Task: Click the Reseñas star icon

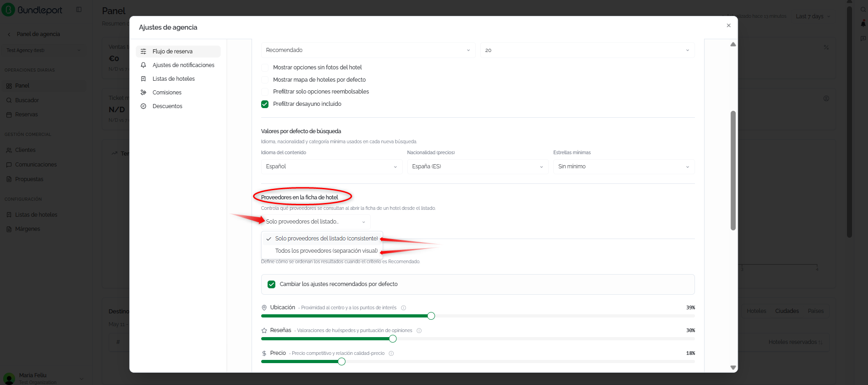Action: (x=264, y=331)
